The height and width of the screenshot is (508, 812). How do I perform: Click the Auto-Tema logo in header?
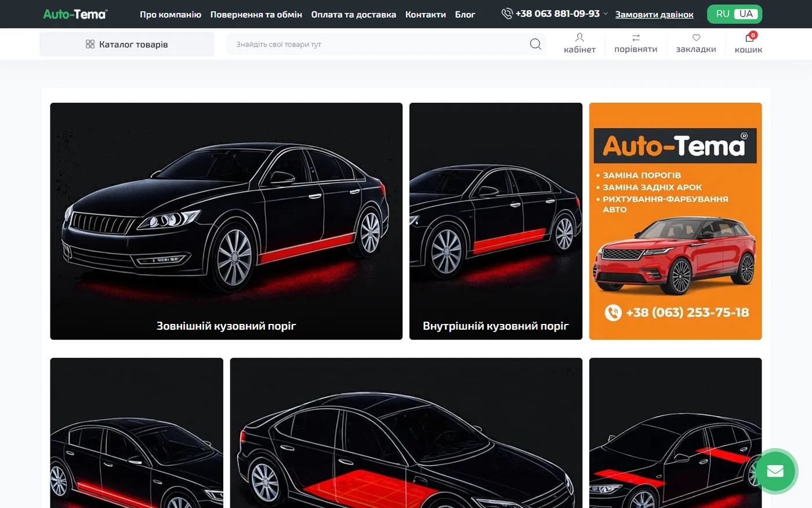click(75, 14)
